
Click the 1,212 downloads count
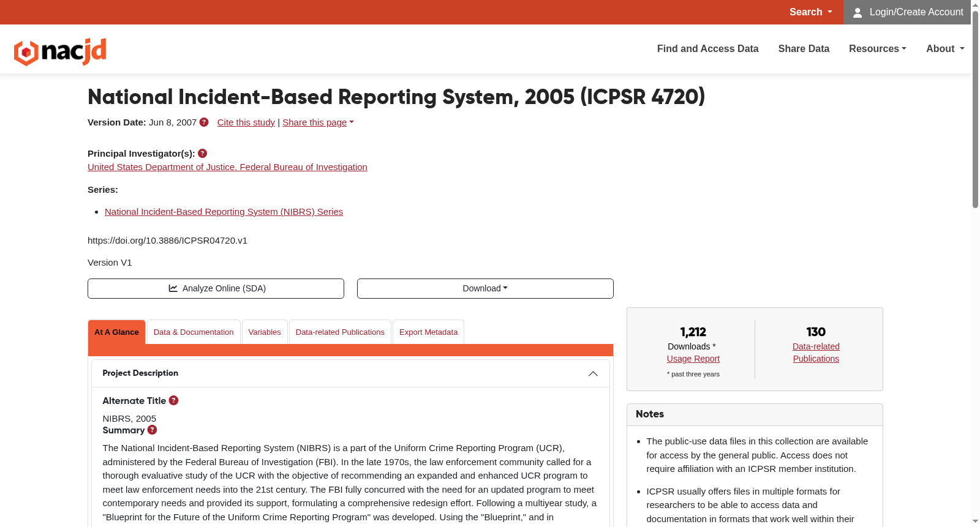click(693, 332)
